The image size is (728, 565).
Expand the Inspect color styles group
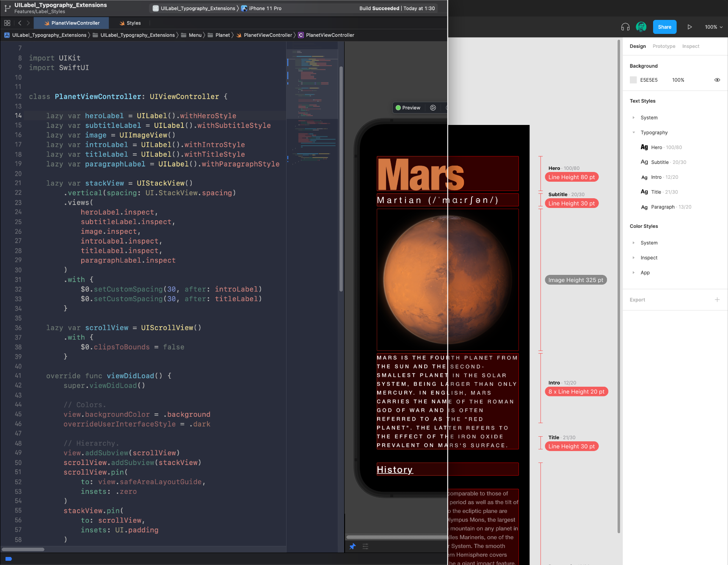tap(634, 258)
